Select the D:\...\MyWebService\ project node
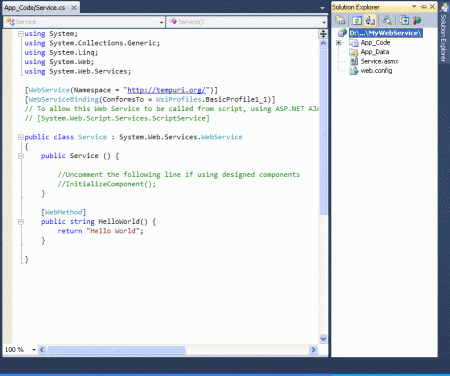The height and width of the screenshot is (376, 450). [386, 33]
